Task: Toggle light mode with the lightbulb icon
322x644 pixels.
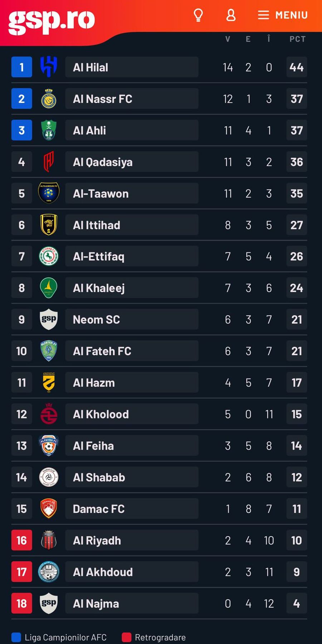Action: coord(198,15)
